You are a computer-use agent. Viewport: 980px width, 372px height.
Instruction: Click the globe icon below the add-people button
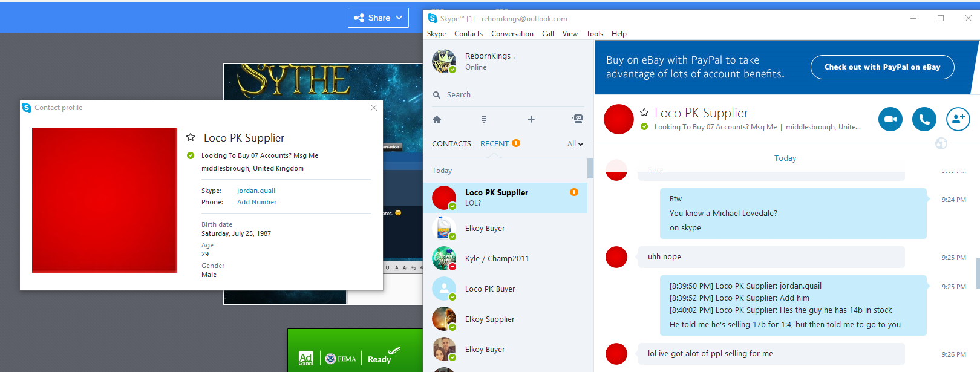tap(941, 143)
